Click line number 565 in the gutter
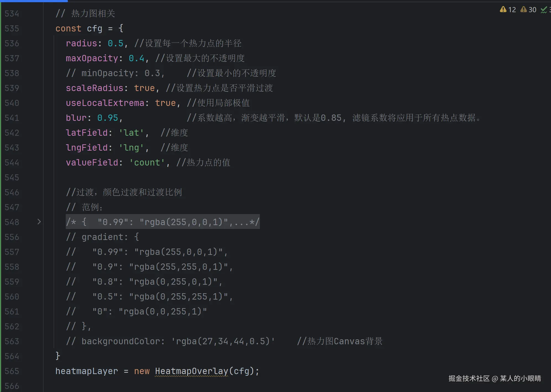This screenshot has height=392, width=551. tap(12, 371)
